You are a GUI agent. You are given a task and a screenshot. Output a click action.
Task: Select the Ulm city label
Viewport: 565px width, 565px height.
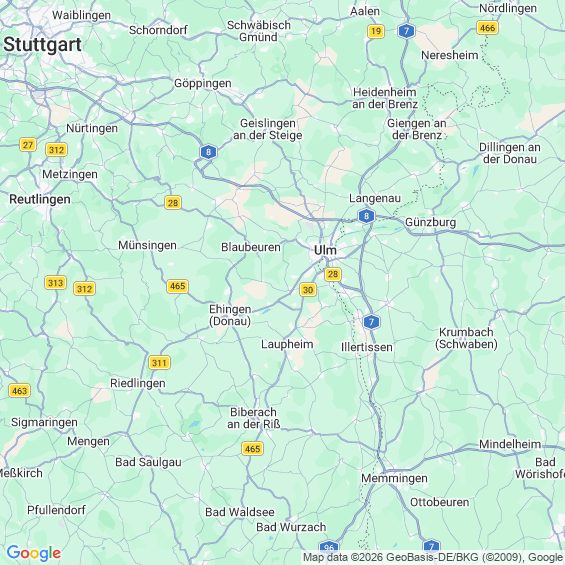click(x=325, y=250)
